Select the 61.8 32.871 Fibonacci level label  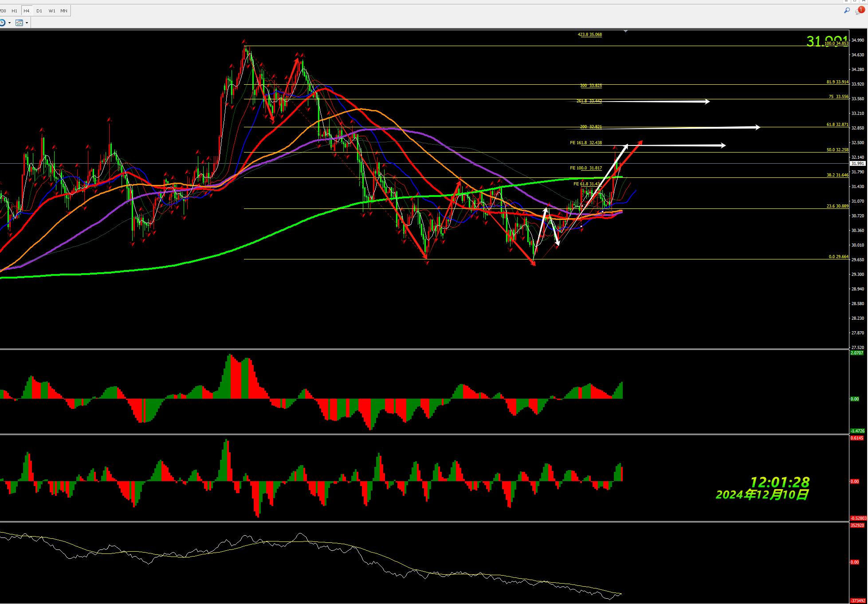point(837,125)
